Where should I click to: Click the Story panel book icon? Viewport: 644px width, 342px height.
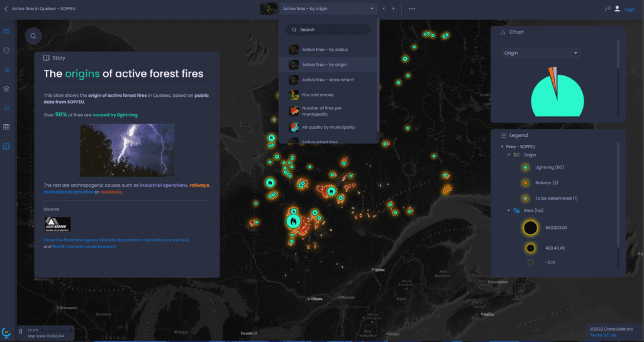pyautogui.click(x=47, y=58)
